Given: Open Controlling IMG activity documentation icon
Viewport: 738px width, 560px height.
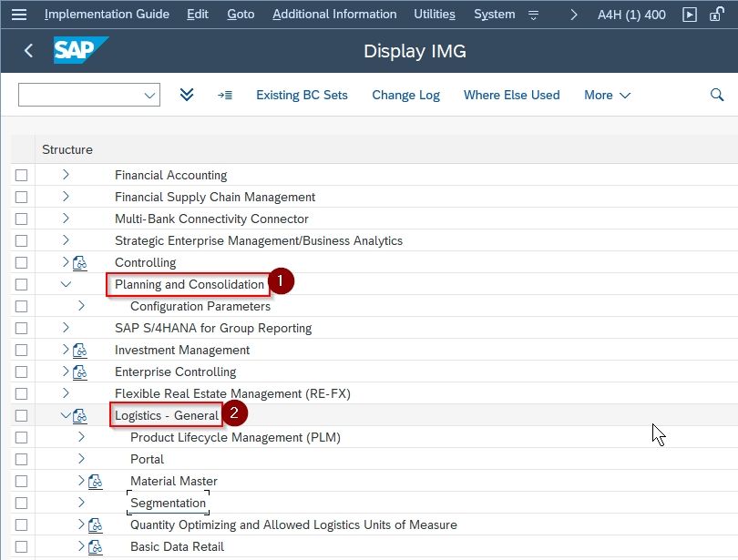Looking at the screenshot, I should 80,263.
